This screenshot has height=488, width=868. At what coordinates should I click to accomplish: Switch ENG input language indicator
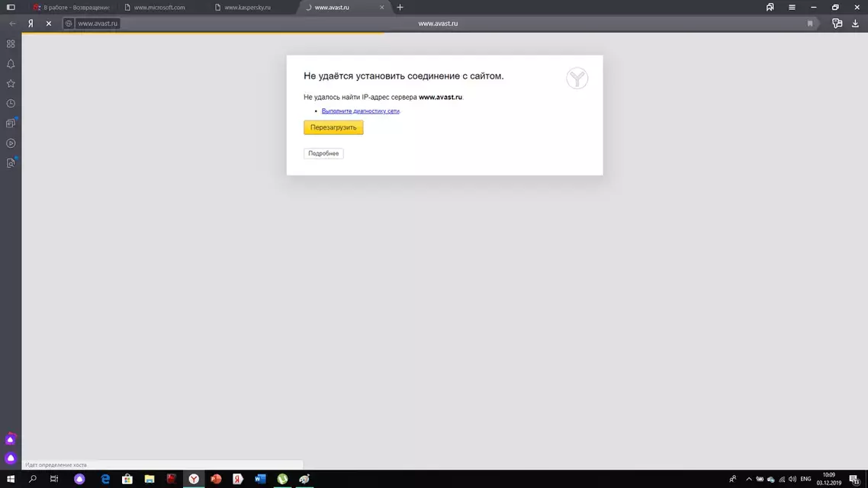tap(806, 479)
